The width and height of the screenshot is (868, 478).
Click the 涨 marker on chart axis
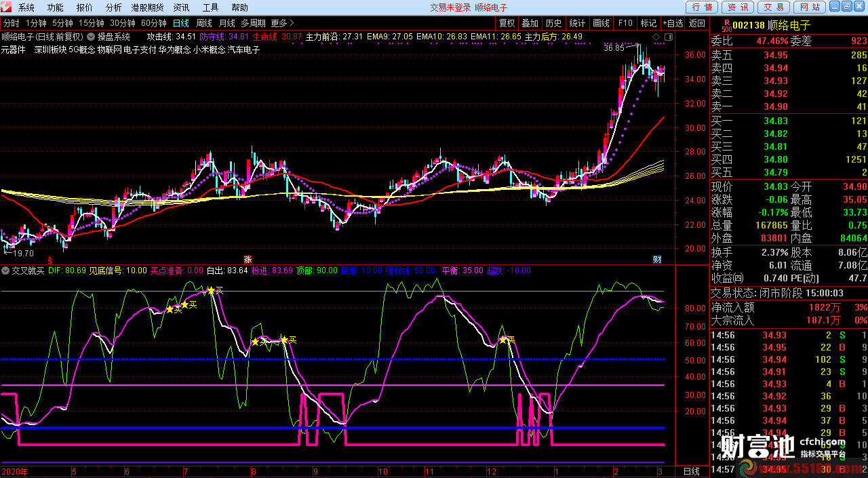pos(248,260)
